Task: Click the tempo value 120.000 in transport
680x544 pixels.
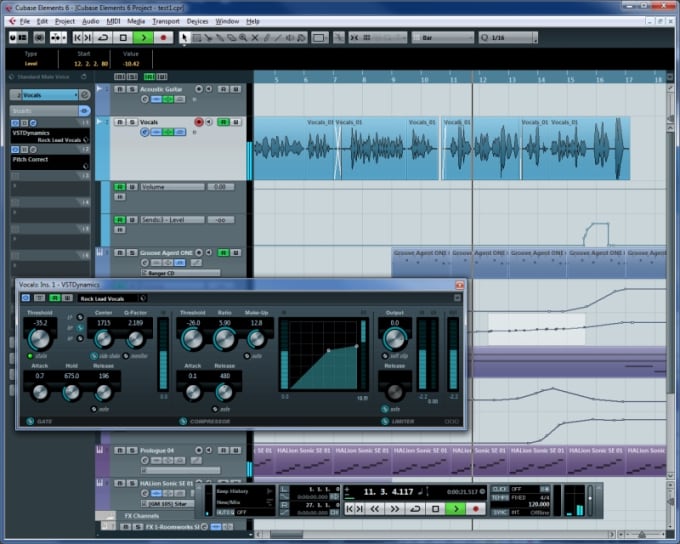Action: [539, 504]
